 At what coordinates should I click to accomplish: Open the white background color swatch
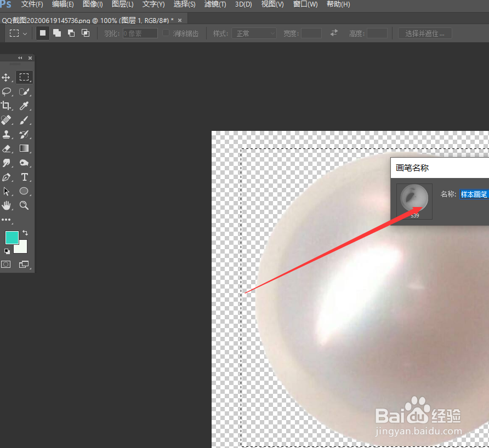[23, 248]
